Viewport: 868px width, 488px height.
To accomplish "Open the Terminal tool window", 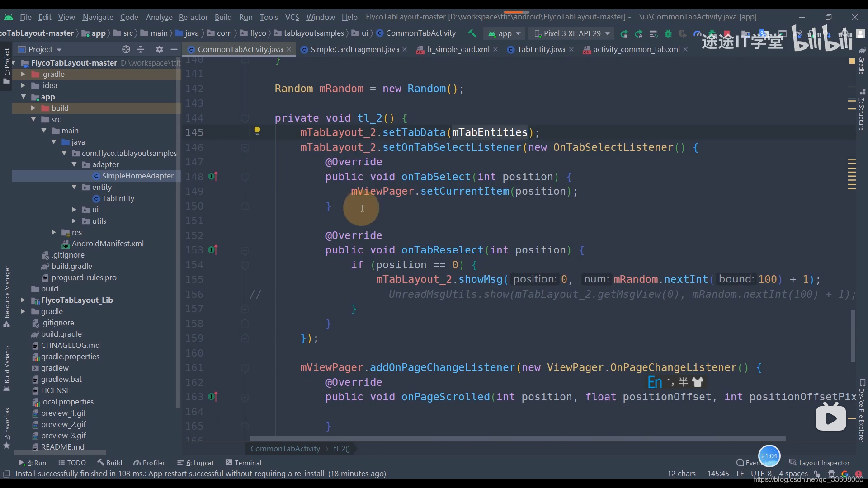I will (x=244, y=463).
